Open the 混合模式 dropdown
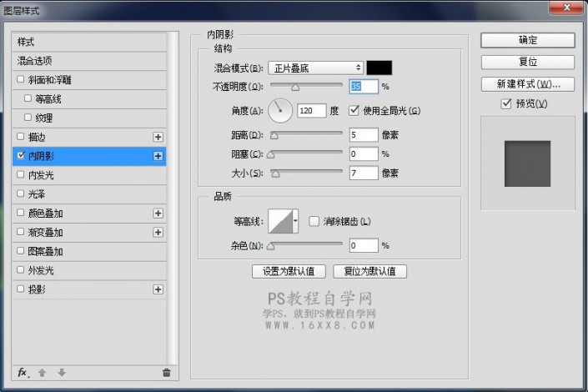Image resolution: width=588 pixels, height=392 pixels. pos(316,68)
